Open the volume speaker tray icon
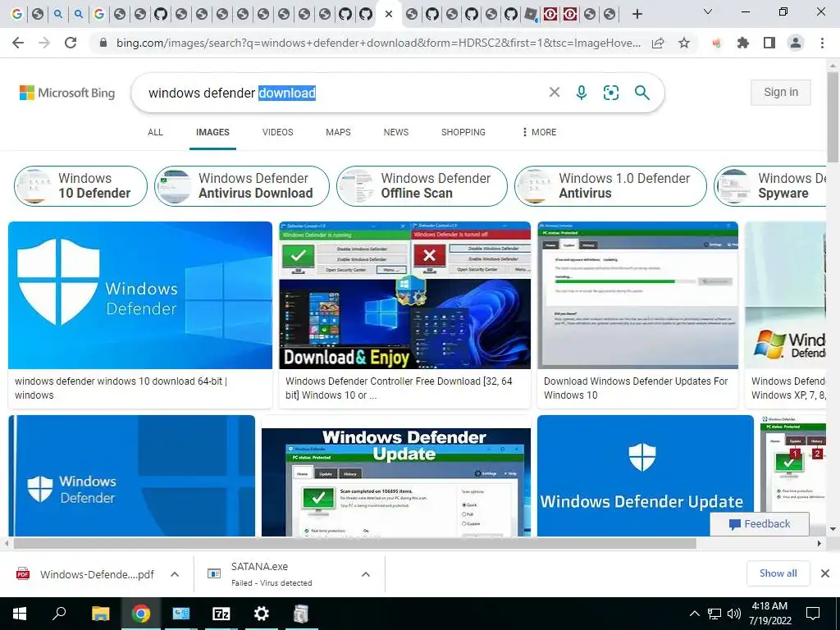Viewport: 840px width, 630px height. [x=734, y=614]
